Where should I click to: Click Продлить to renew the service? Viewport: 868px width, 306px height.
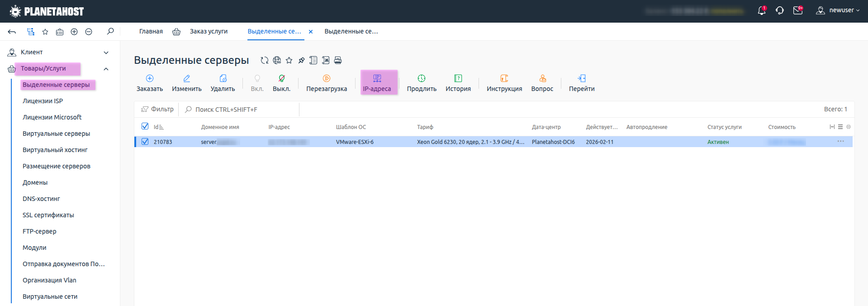coord(422,83)
